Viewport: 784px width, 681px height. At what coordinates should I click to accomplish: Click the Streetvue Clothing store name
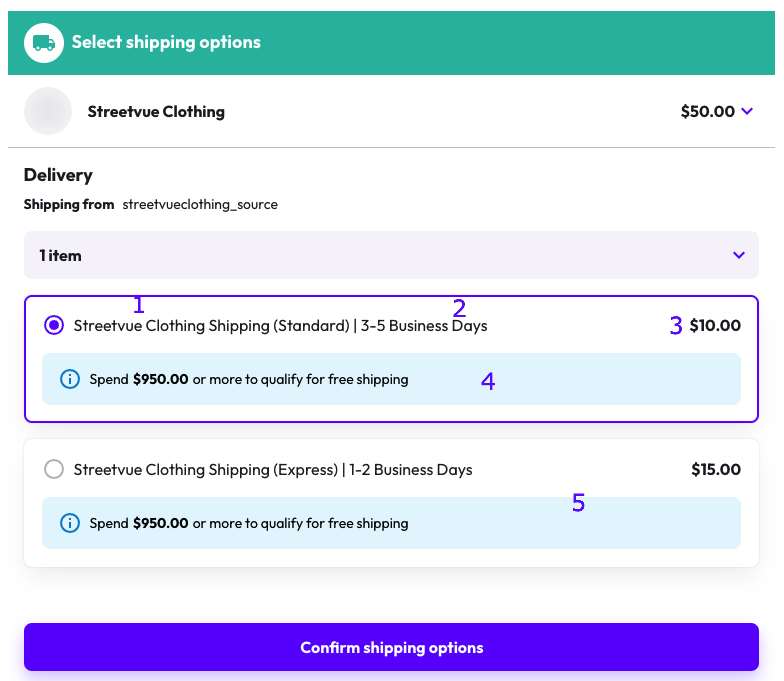[156, 112]
